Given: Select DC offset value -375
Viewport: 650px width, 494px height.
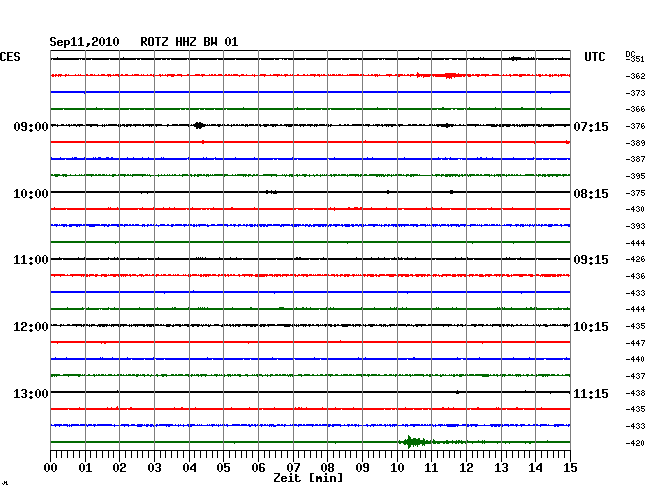Looking at the screenshot, I should (x=635, y=194).
